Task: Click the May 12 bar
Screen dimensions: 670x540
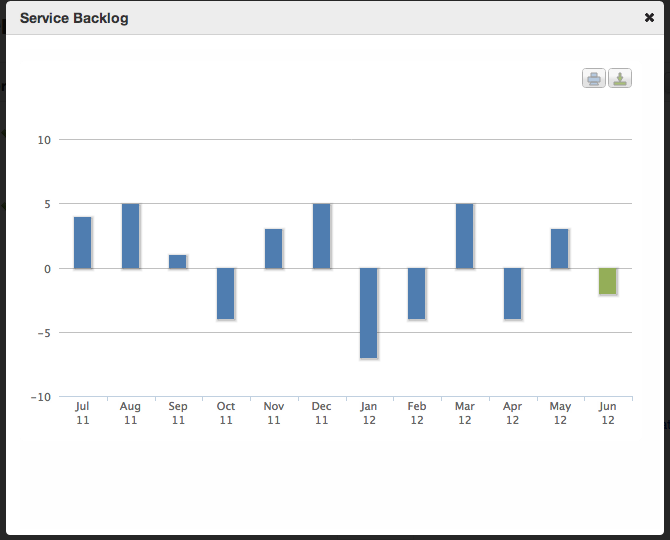Action: (560, 248)
